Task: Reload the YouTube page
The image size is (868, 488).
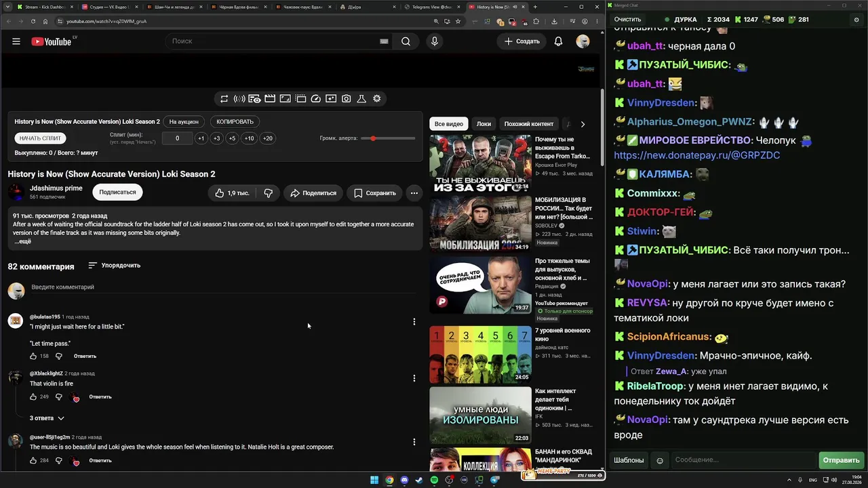Action: coord(32,21)
